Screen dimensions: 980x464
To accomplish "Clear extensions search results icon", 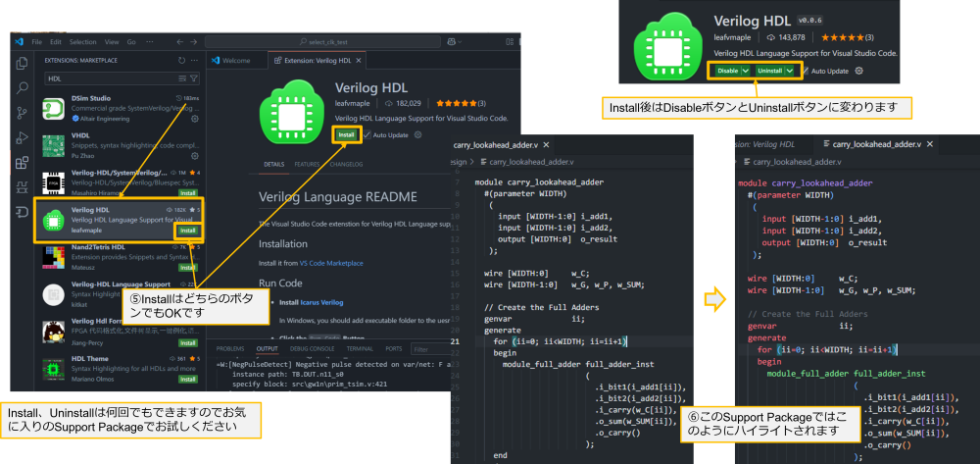I will (x=182, y=78).
